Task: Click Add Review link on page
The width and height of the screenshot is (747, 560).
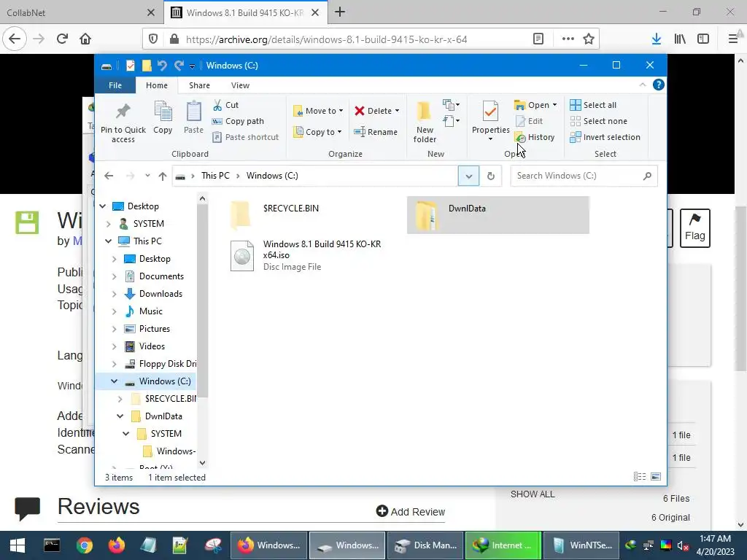Action: pos(411,511)
